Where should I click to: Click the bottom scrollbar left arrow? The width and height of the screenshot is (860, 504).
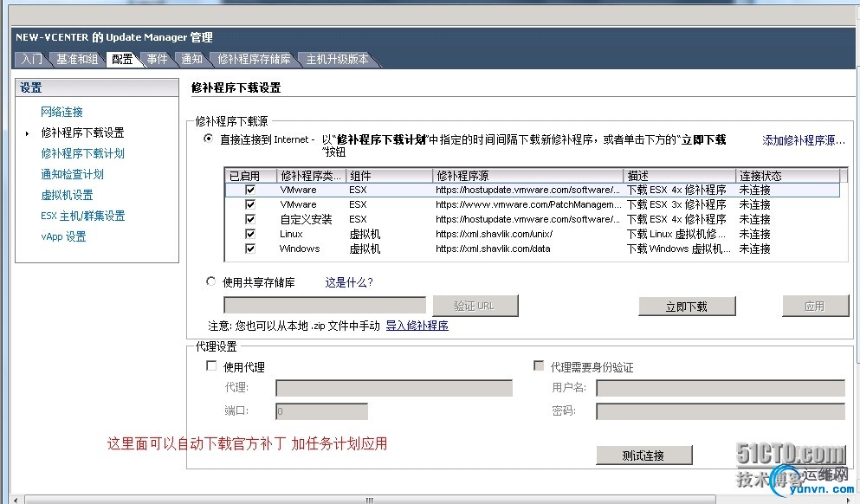(16, 500)
